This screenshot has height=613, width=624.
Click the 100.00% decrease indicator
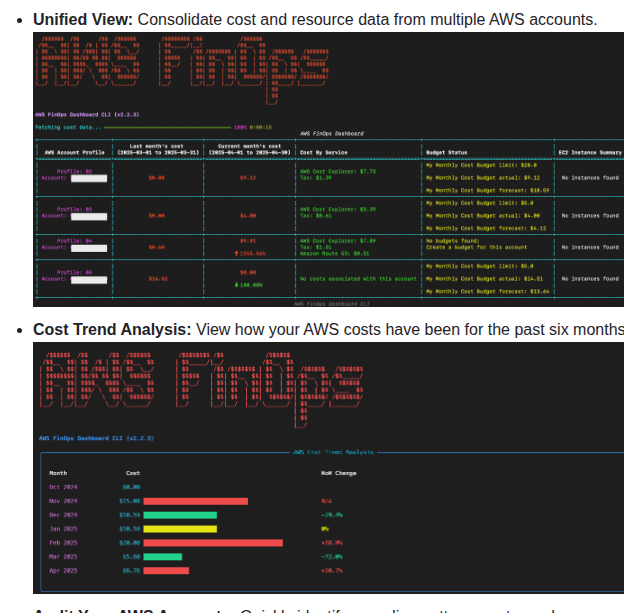pos(248,285)
